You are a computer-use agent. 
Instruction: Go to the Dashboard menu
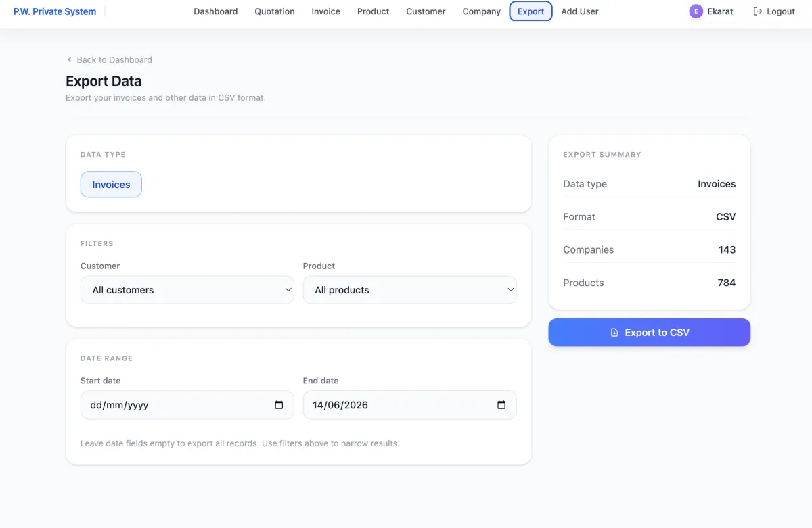click(216, 11)
